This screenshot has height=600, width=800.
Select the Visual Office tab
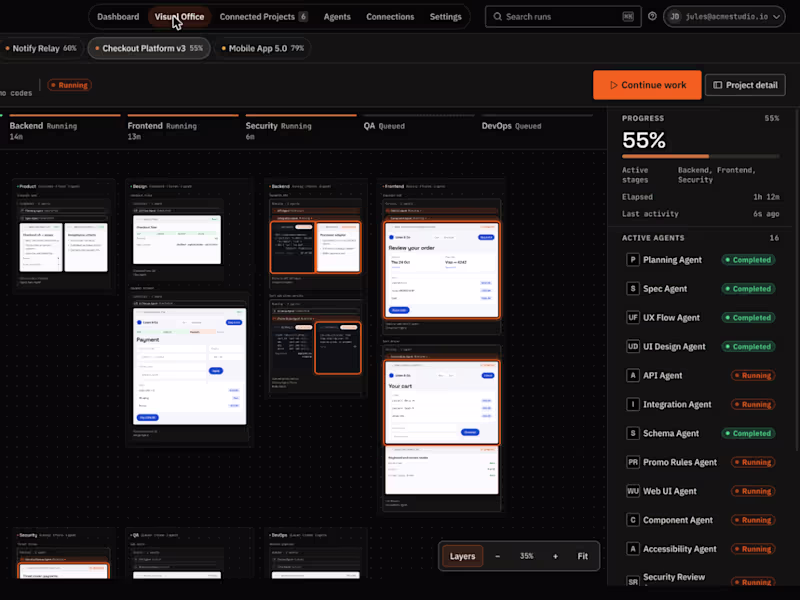(x=179, y=17)
